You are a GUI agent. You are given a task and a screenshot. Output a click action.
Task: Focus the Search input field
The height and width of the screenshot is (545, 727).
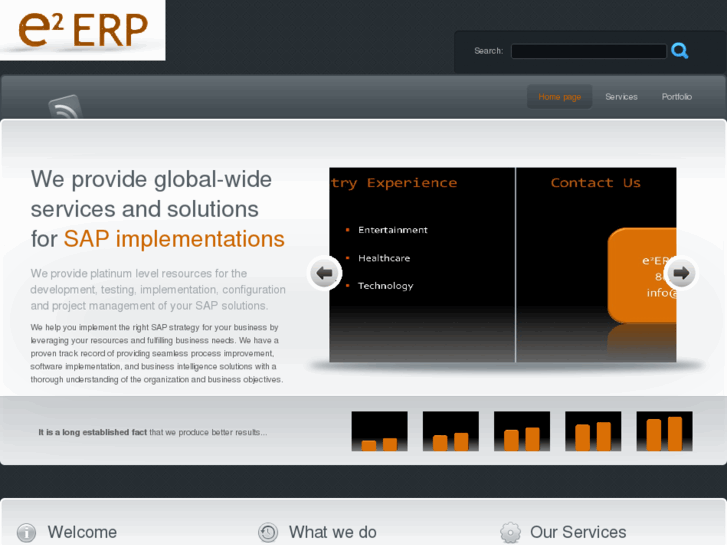(589, 51)
